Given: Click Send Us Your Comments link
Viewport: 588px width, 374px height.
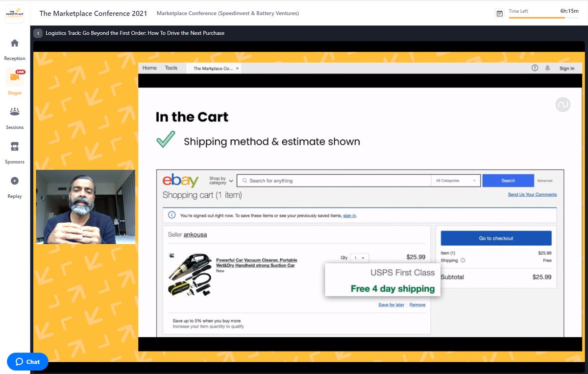Looking at the screenshot, I should (532, 194).
